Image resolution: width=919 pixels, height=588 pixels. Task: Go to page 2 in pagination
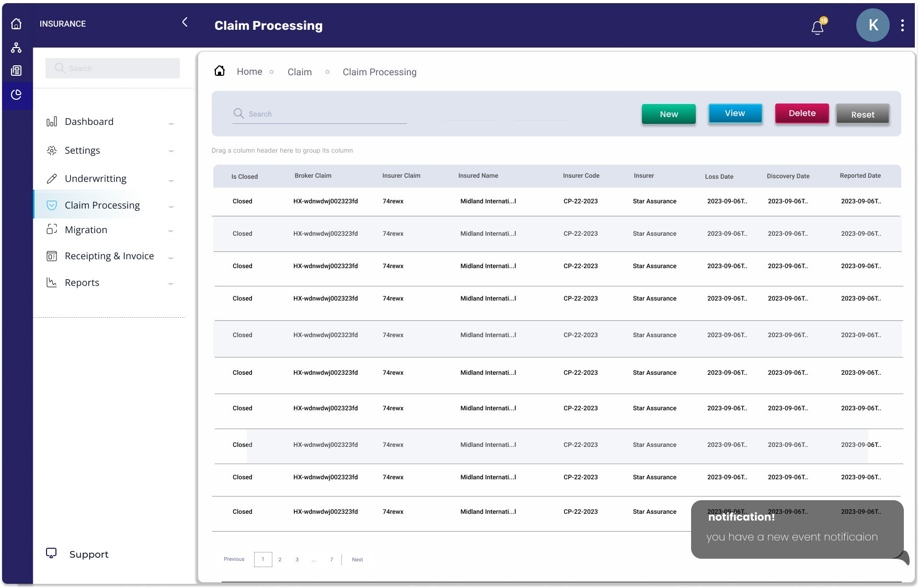[280, 559]
